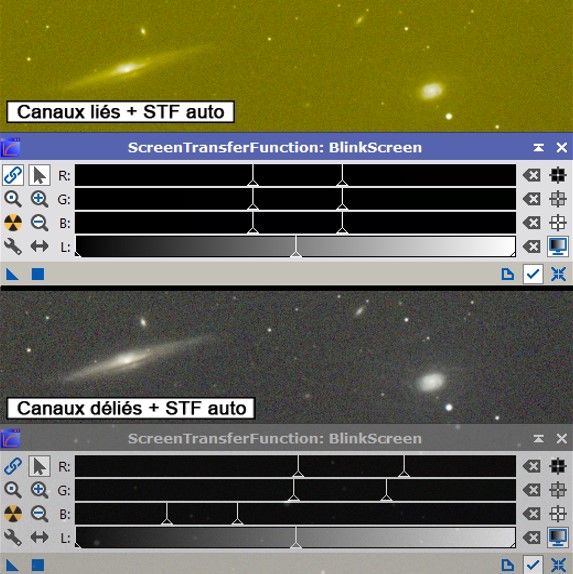Click the horizontal arrows icon in lower panel
The width and height of the screenshot is (573, 574).
[39, 537]
